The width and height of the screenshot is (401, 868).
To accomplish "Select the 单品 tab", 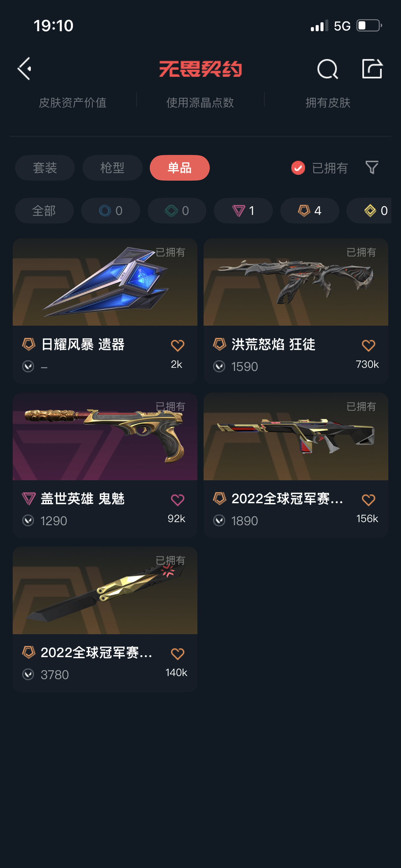I will coord(180,168).
